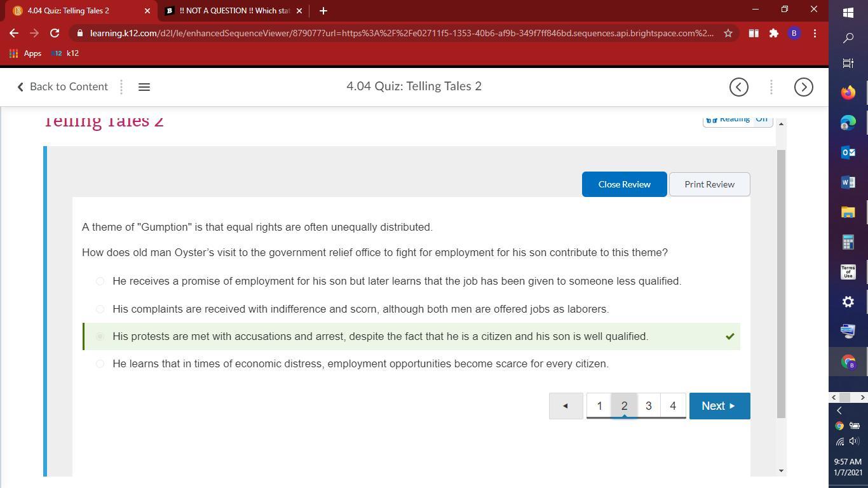Open the Chrome three-dot menu
The image size is (868, 488).
point(815,33)
